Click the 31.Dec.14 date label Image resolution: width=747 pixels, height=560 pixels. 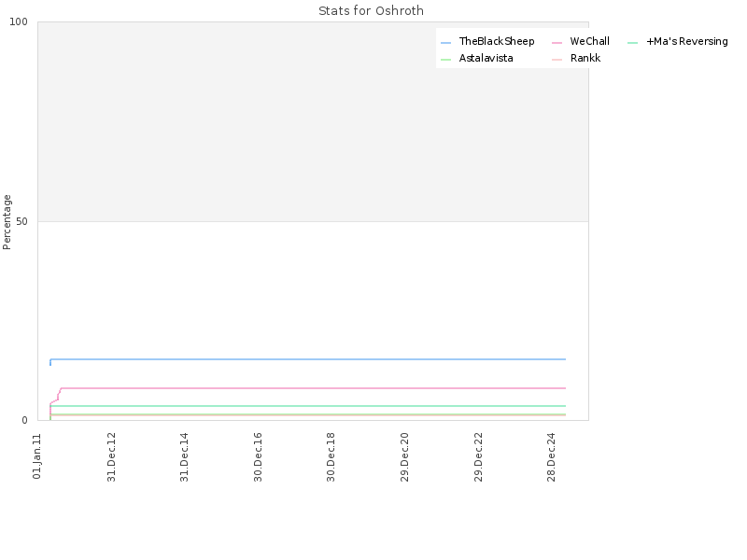(184, 457)
